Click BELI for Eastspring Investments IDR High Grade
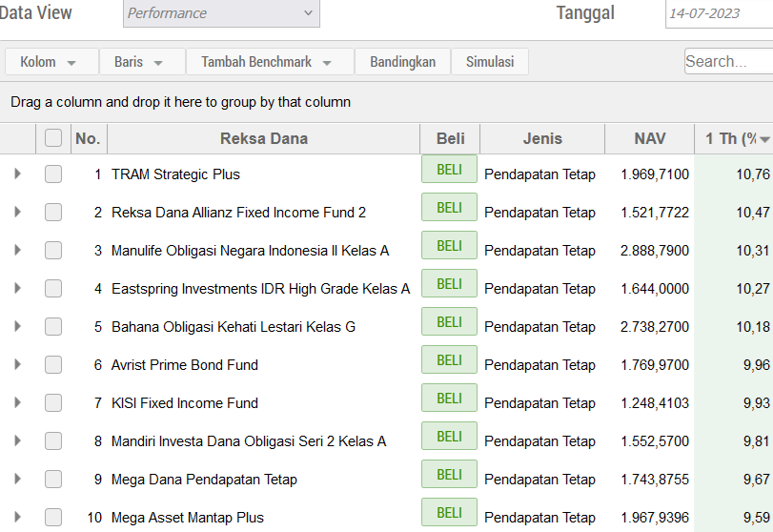773x532 pixels. pyautogui.click(x=449, y=283)
